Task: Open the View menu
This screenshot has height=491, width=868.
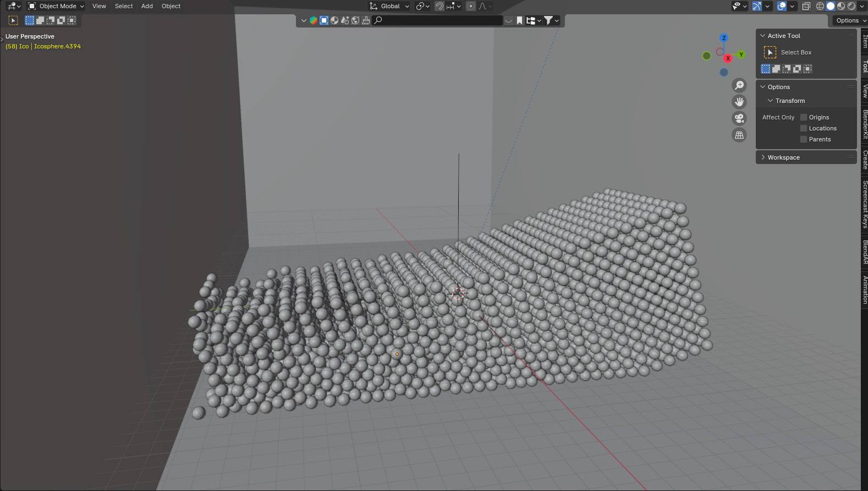Action: 99,6
